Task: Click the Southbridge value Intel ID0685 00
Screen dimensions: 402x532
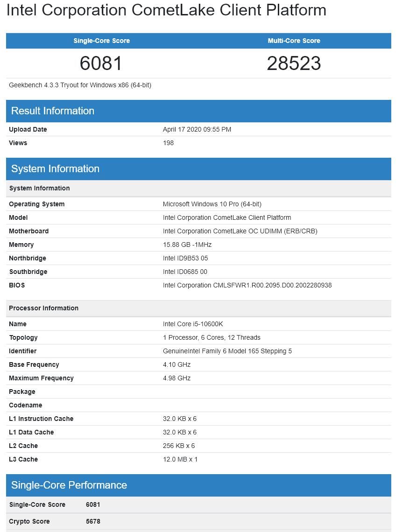Action: [x=185, y=272]
